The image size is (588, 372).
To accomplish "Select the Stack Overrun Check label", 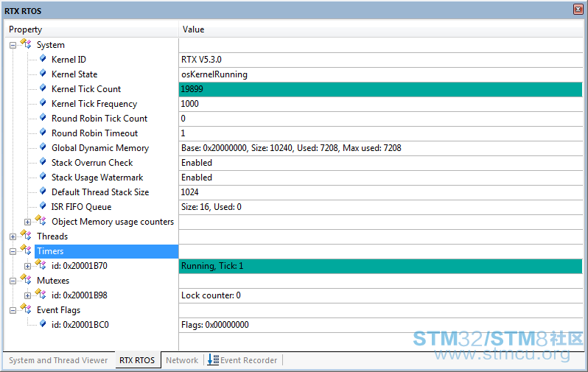I will (92, 163).
